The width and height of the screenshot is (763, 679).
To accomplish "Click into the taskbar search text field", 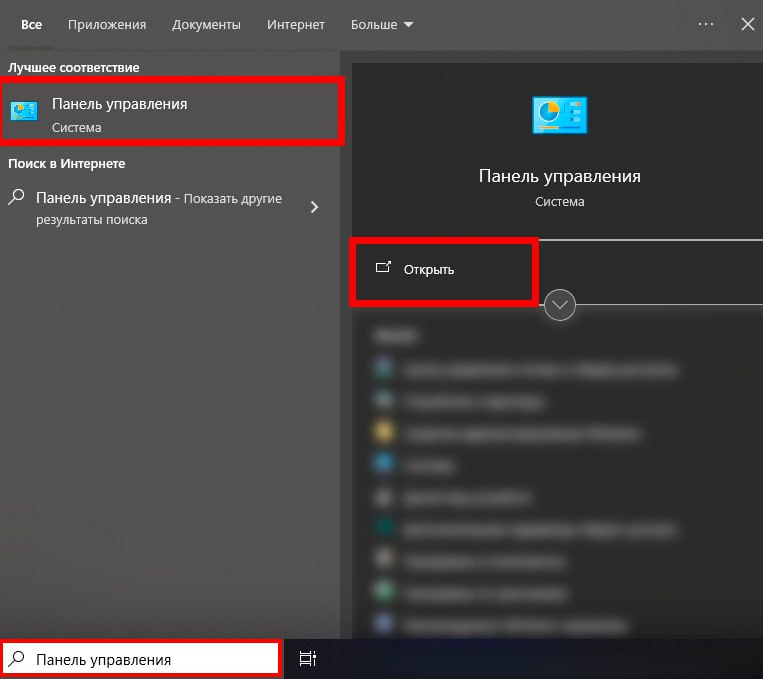I will click(150, 659).
